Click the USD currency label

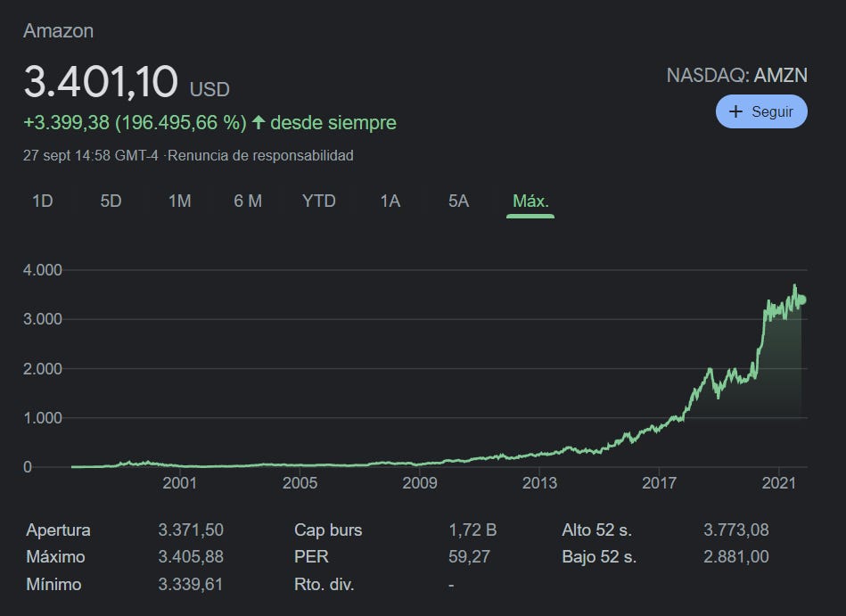click(209, 89)
